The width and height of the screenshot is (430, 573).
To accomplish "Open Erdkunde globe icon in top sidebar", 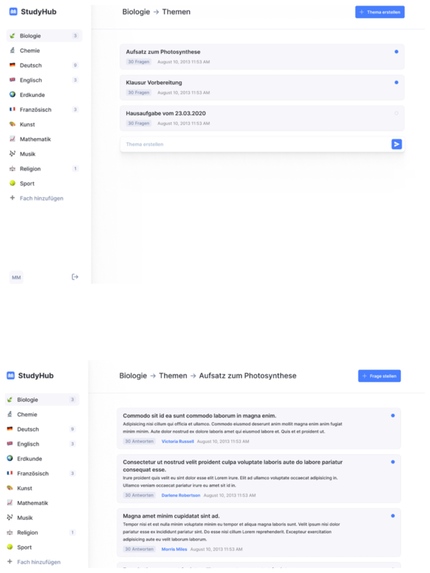I will 12,94.
